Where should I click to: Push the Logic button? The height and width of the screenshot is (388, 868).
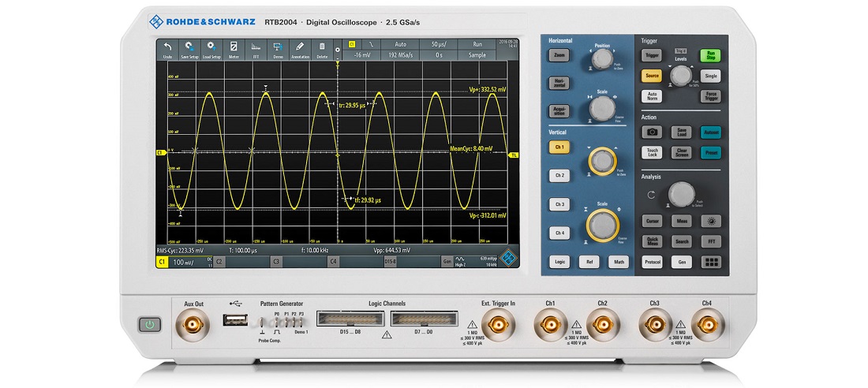coord(559,262)
